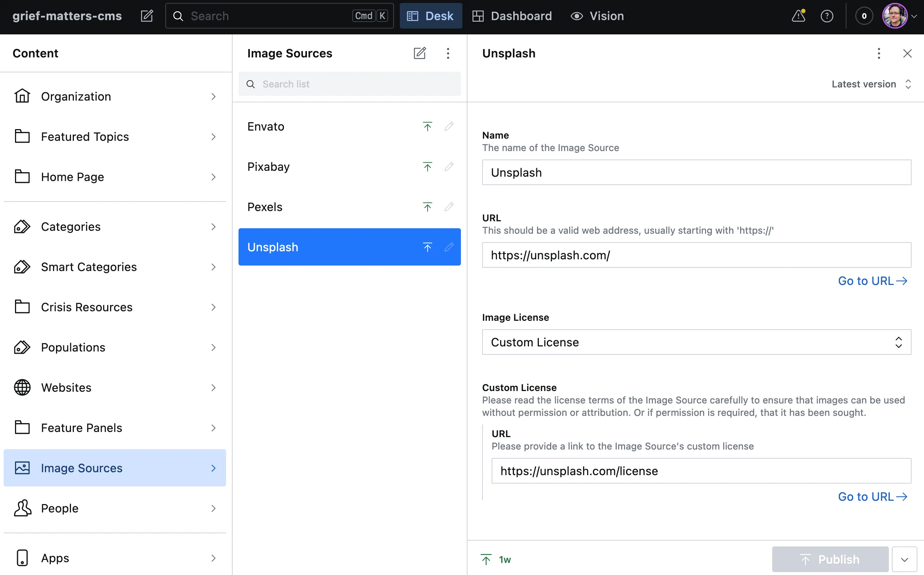
Task: Click the new document compose icon in top navbar
Action: [147, 16]
